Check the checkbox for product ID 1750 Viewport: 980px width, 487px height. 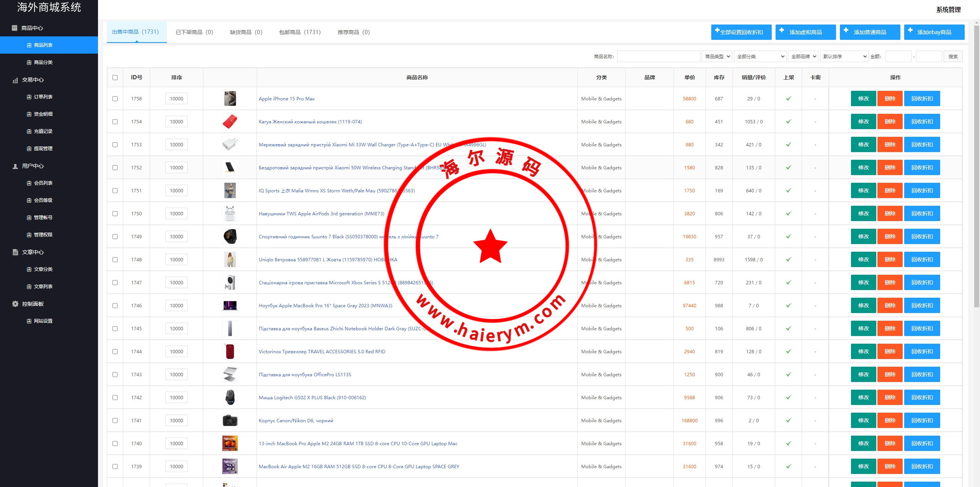tap(115, 213)
